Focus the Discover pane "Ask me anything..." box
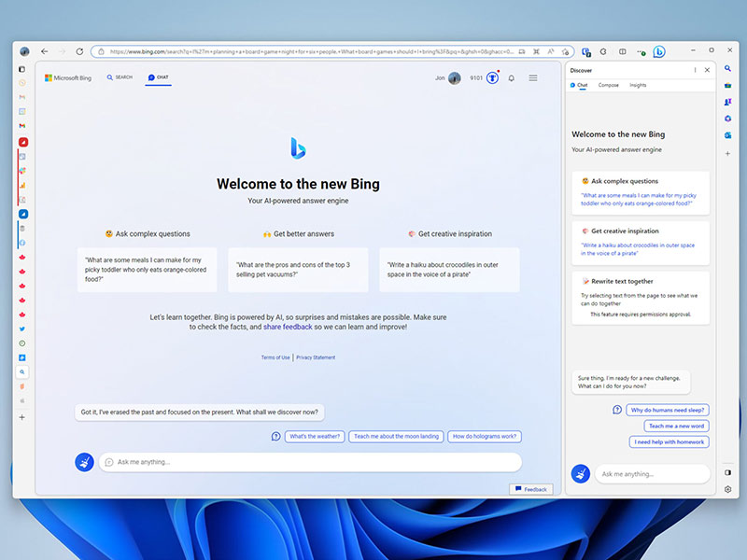 (653, 474)
